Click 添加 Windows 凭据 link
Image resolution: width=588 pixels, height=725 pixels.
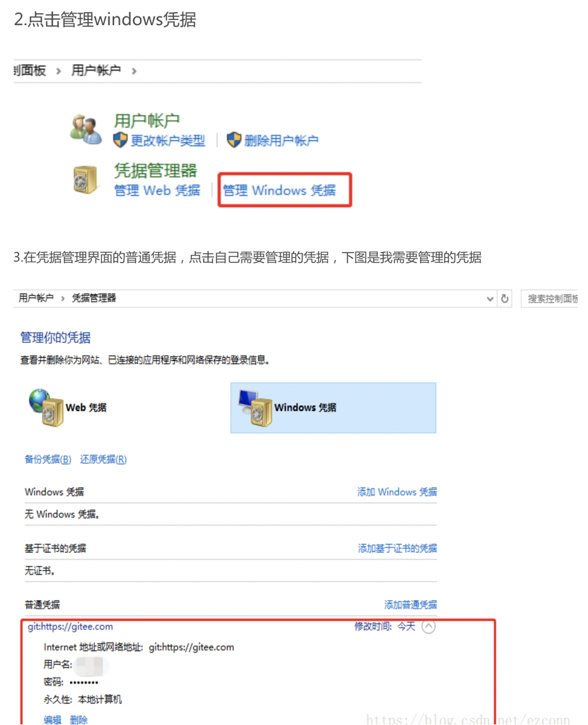(x=397, y=492)
